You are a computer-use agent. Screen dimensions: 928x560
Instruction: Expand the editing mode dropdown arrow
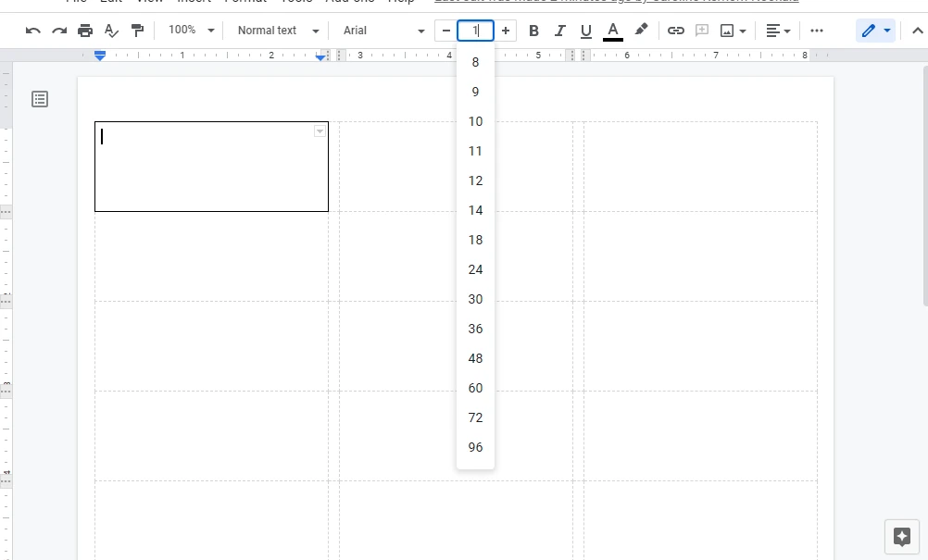(886, 31)
